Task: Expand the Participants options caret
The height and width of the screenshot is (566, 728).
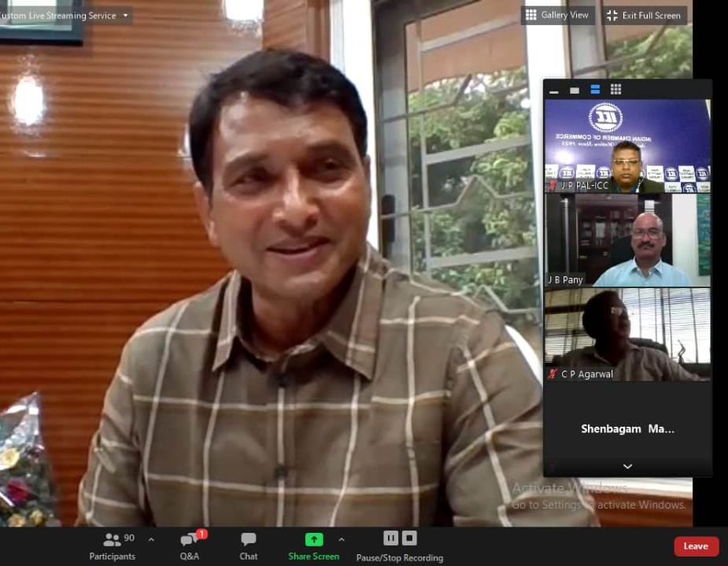Action: pos(151,539)
